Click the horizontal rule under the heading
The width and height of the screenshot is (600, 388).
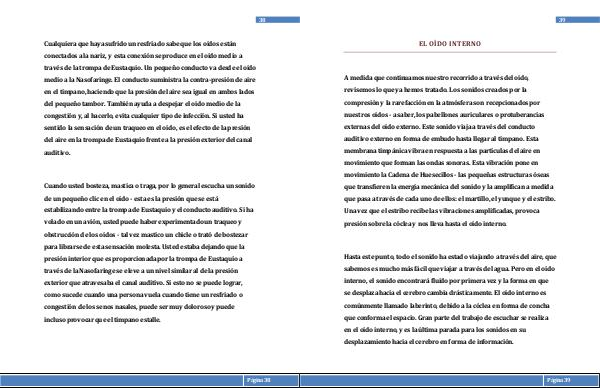[x=450, y=52]
